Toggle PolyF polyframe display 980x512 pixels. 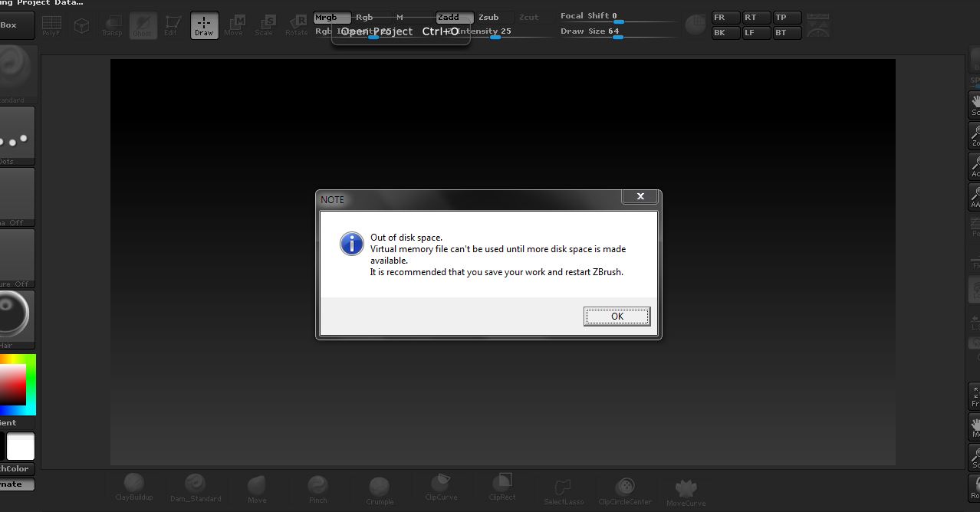click(x=51, y=26)
